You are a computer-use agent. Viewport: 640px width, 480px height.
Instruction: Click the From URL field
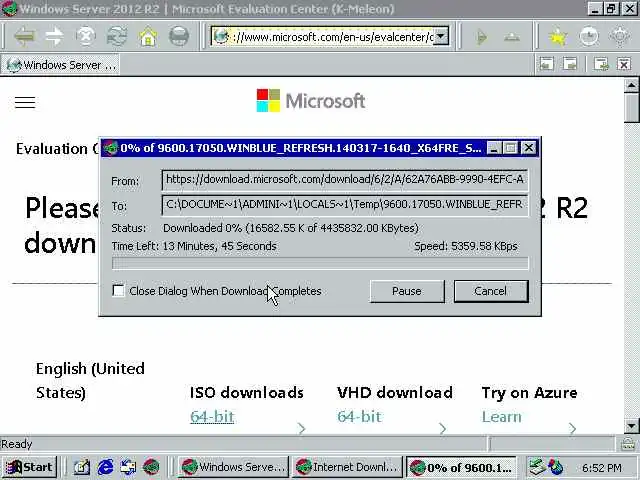tap(345, 180)
